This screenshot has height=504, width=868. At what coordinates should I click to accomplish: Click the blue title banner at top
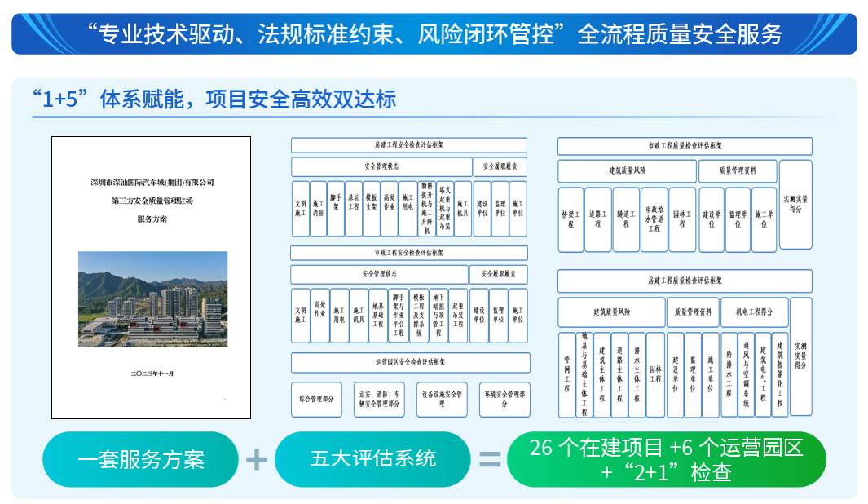tap(434, 33)
